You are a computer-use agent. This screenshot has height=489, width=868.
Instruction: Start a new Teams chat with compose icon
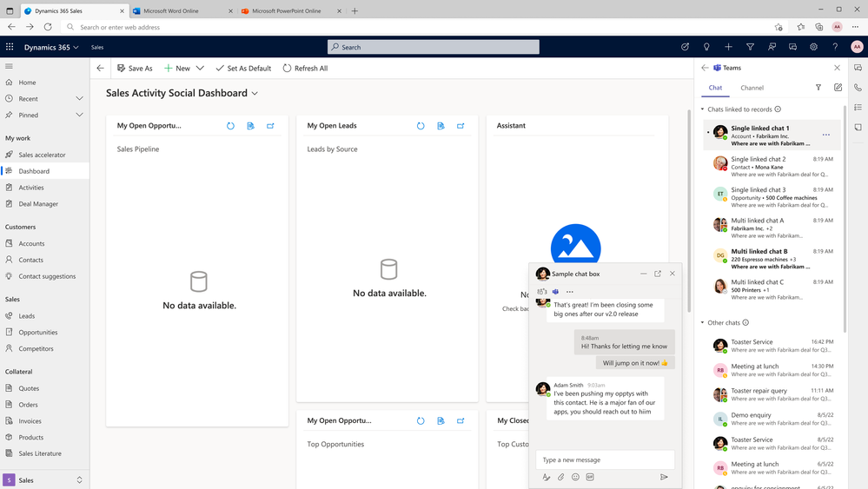838,88
